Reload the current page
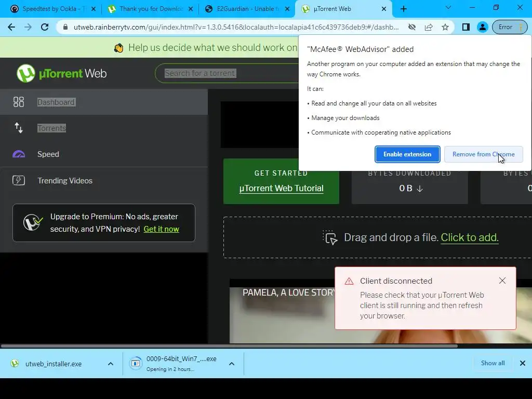 pos(45,27)
